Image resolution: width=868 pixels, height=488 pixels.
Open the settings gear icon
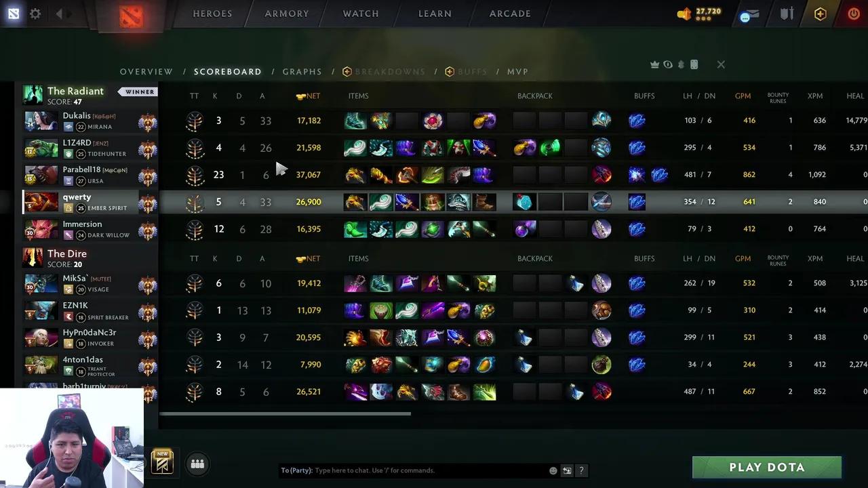pyautogui.click(x=35, y=14)
